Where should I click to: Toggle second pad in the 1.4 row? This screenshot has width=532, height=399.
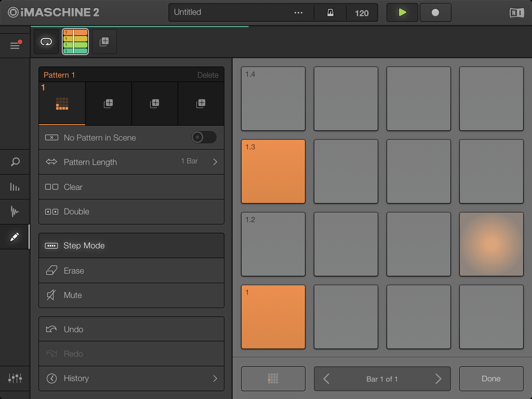click(x=346, y=99)
